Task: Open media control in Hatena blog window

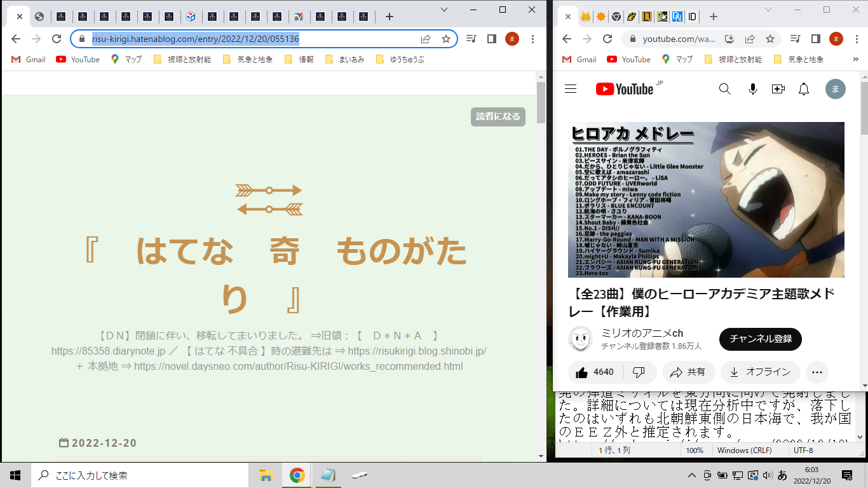Action: point(471,39)
